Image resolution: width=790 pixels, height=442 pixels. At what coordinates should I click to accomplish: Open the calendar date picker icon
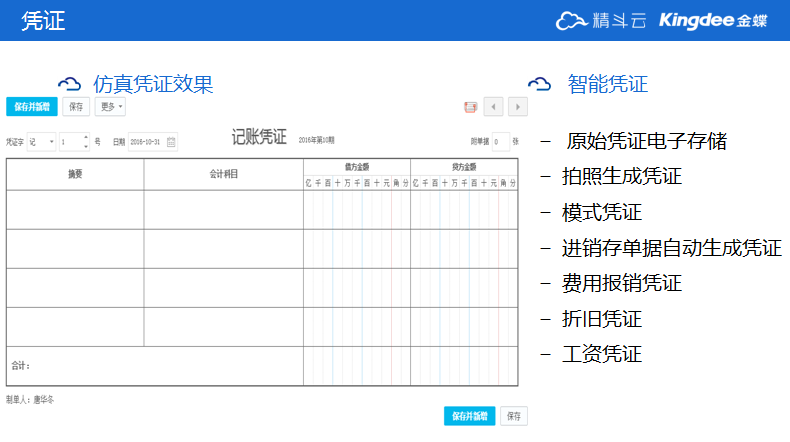coord(171,142)
